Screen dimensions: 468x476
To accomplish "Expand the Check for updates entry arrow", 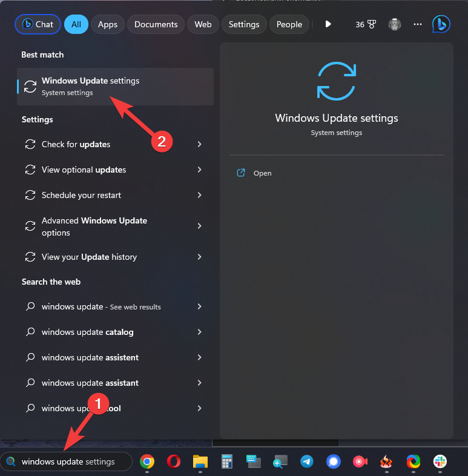I will (199, 144).
